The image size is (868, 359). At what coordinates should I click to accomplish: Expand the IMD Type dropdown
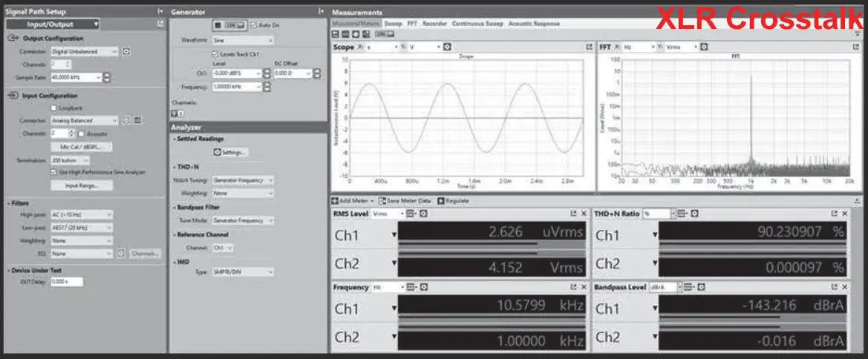coord(244,272)
